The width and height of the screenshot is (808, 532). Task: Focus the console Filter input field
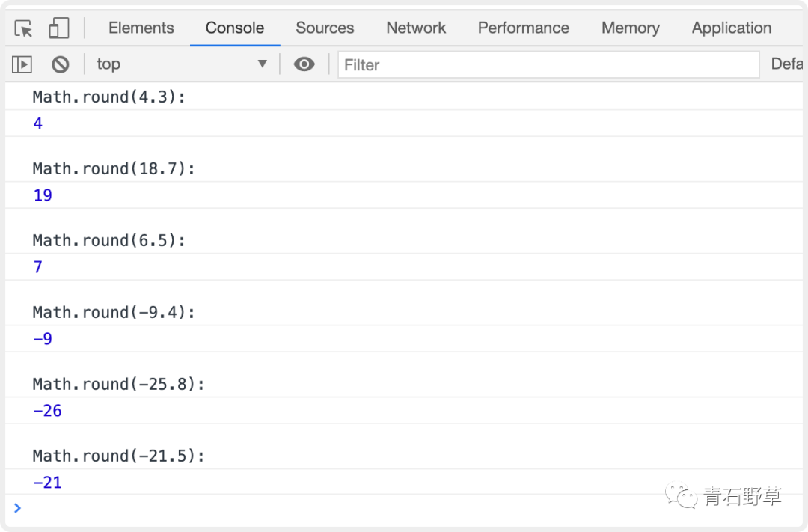548,64
